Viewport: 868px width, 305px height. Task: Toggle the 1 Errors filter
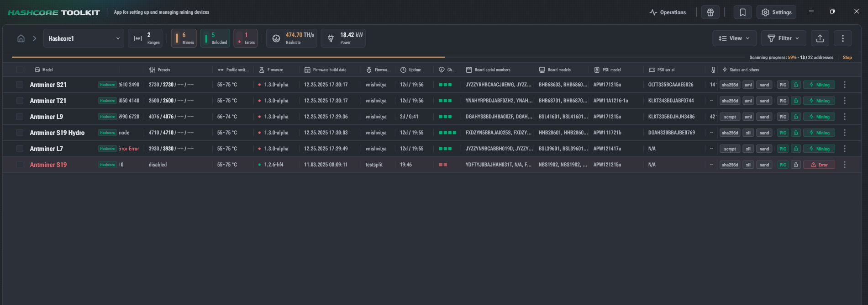(x=246, y=38)
